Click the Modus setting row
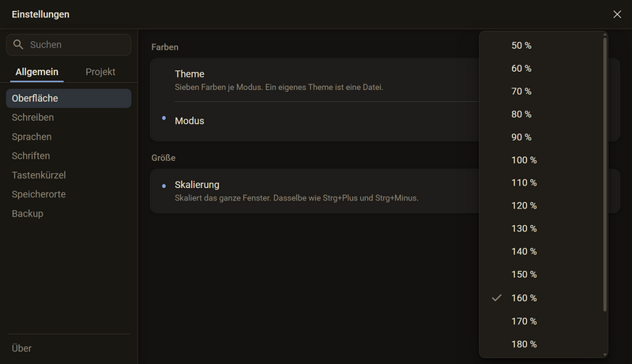Screen dimensions: 632x364 coord(314,121)
